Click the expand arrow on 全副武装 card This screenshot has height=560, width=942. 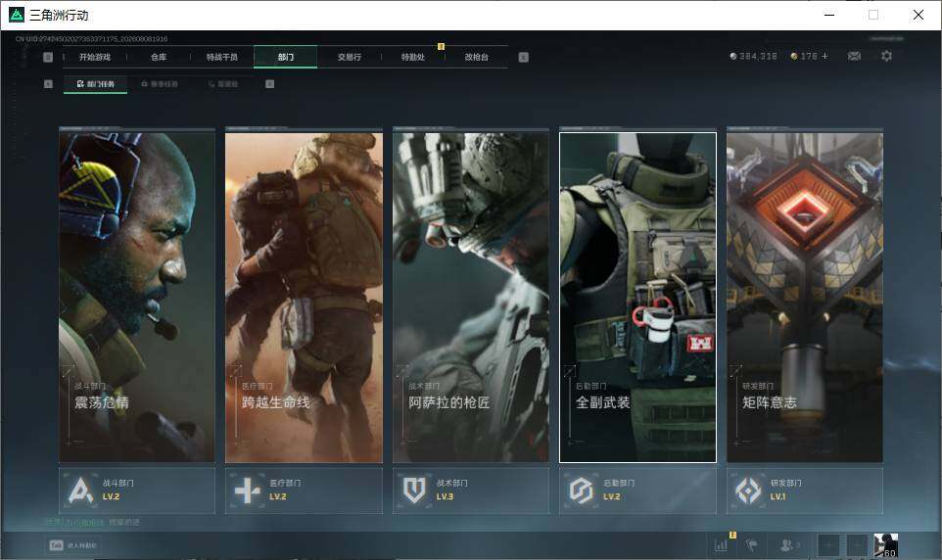pos(570,370)
